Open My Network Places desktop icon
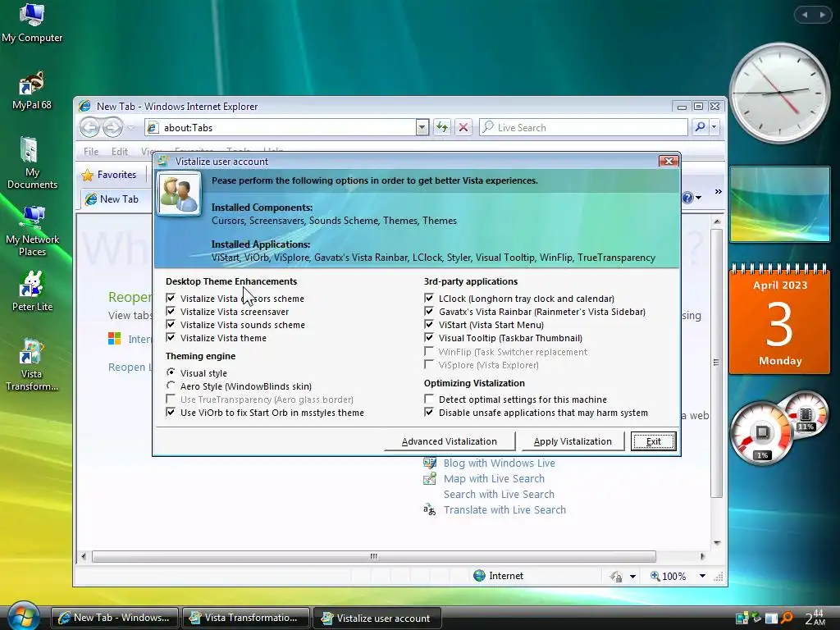840x630 pixels. click(x=32, y=231)
